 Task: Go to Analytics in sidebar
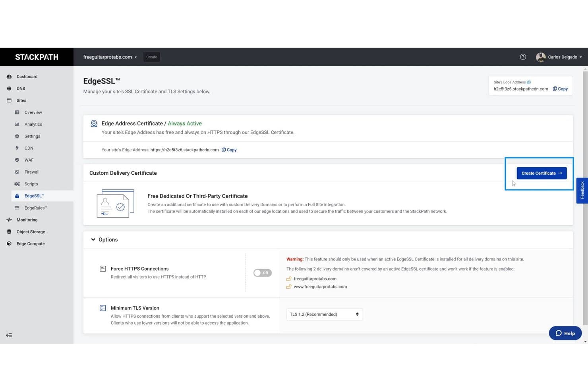tap(33, 124)
